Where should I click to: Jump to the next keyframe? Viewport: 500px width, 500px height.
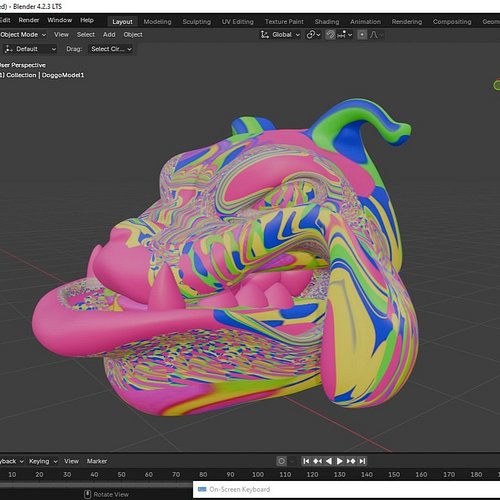point(351,461)
